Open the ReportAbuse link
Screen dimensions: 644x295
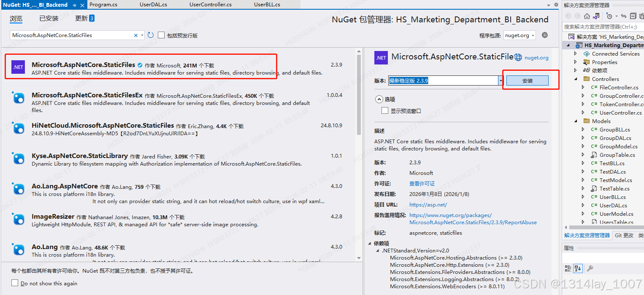coord(473,219)
